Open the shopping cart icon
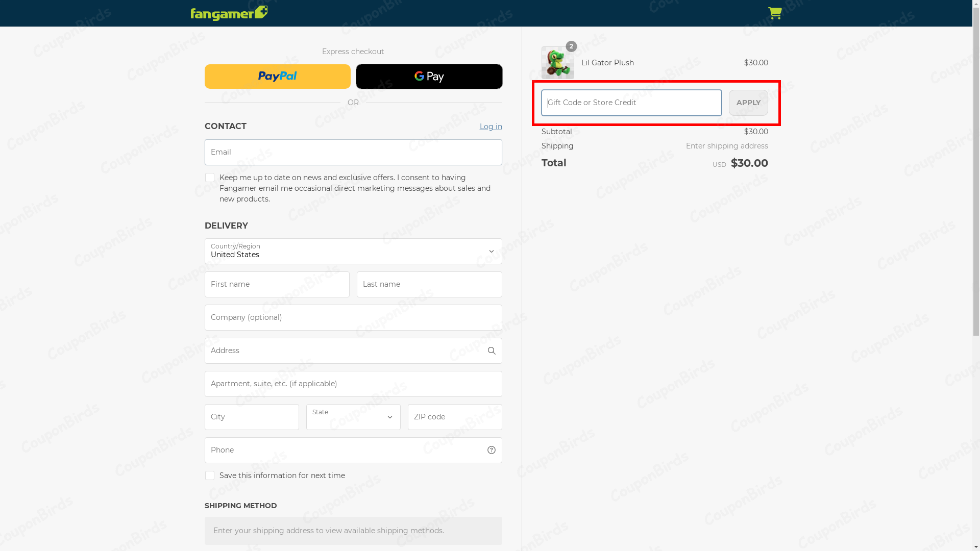The width and height of the screenshot is (980, 551). point(774,13)
